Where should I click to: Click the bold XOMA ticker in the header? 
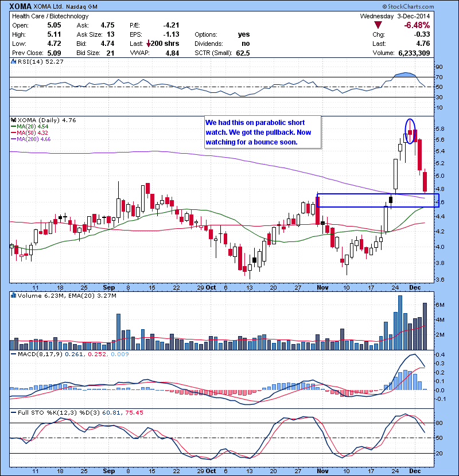(20, 6)
